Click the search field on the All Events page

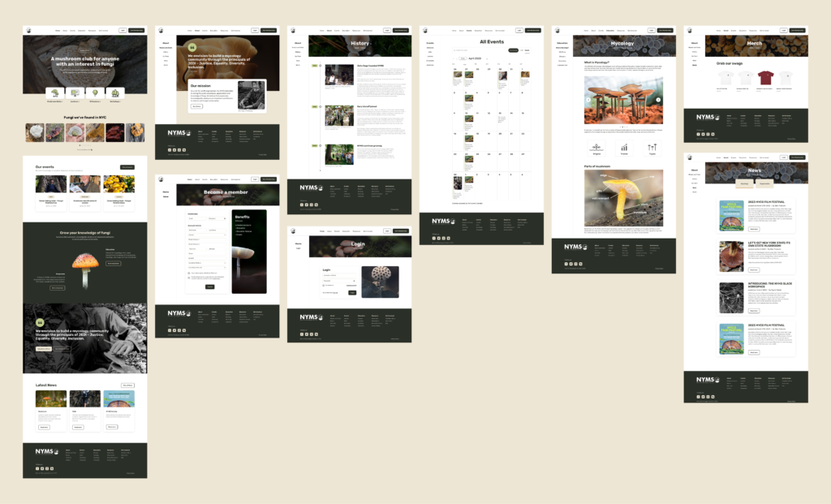pos(480,50)
